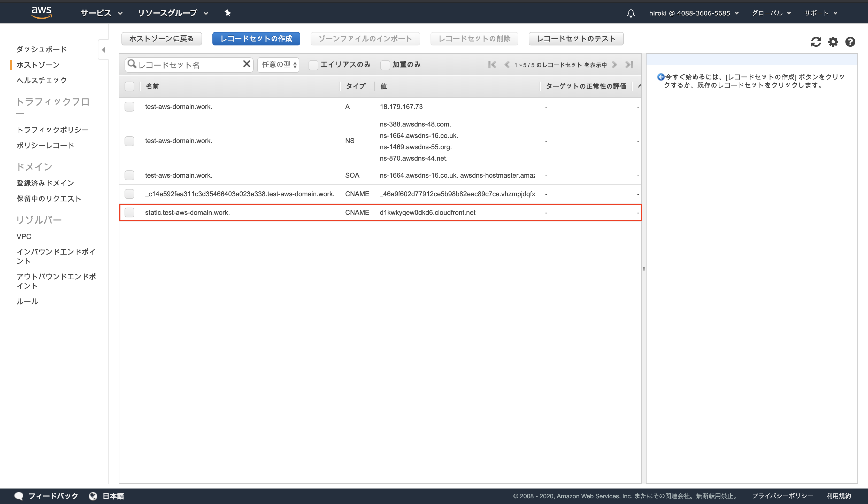Click ホストゾーンに戻る button

(161, 38)
